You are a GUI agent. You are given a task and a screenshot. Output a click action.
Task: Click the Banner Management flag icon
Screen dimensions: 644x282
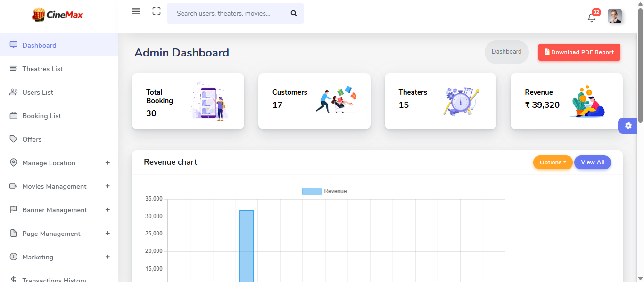point(14,210)
